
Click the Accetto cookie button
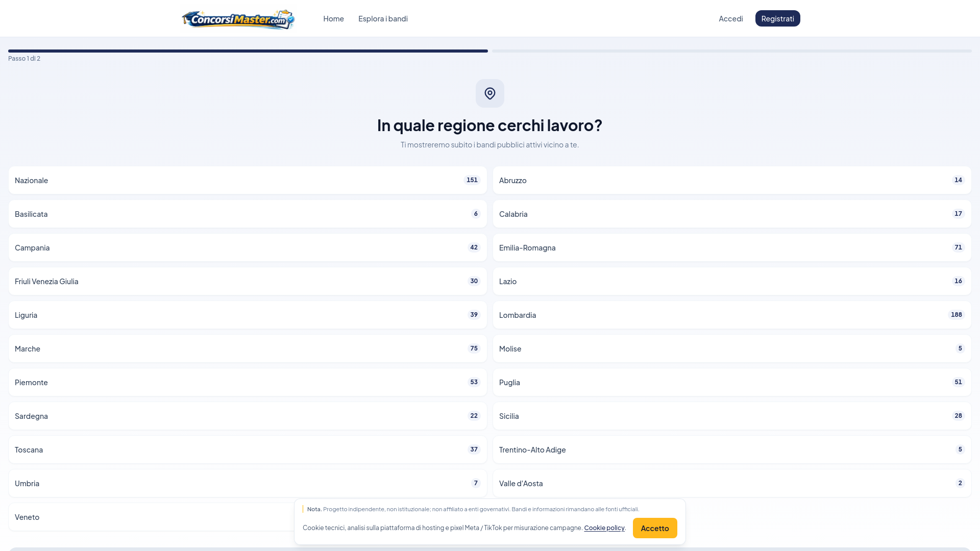coord(655,528)
